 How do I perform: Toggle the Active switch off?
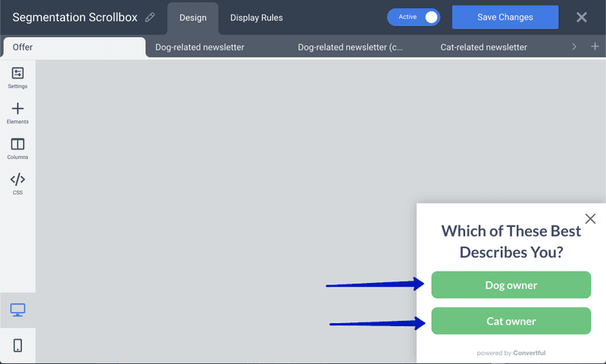[414, 17]
